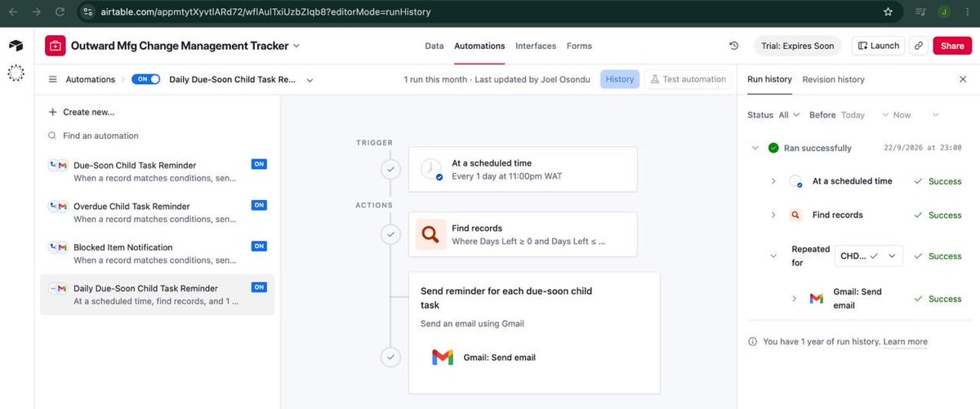Click Send email step checkmark circle
The width and height of the screenshot is (980, 409).
[390, 357]
